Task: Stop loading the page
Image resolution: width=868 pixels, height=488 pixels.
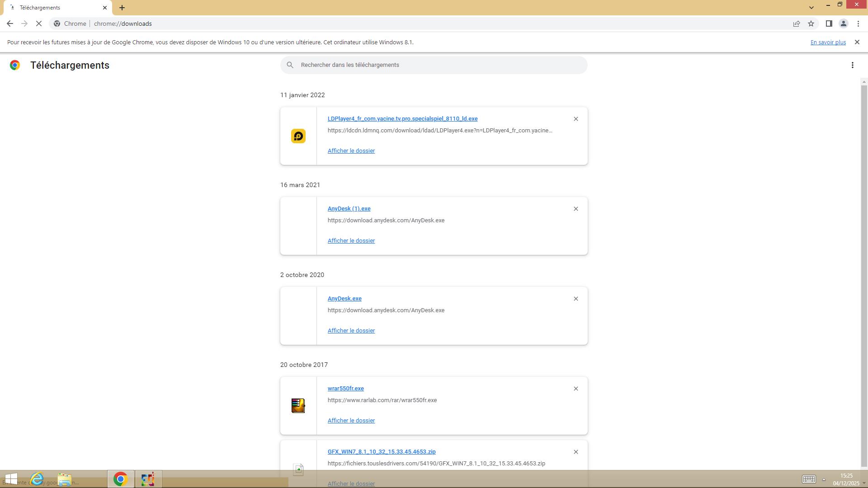Action: pyautogui.click(x=39, y=23)
